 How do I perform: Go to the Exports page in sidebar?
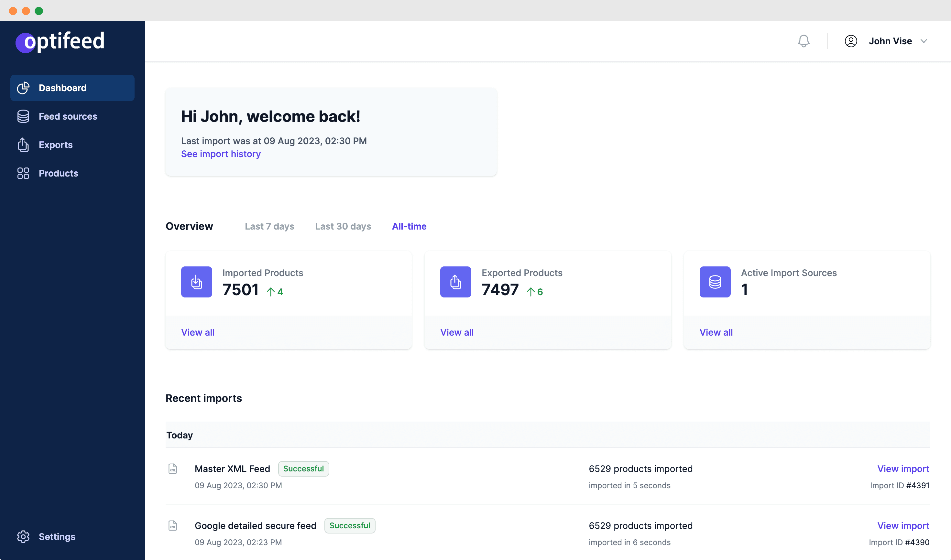pos(56,145)
